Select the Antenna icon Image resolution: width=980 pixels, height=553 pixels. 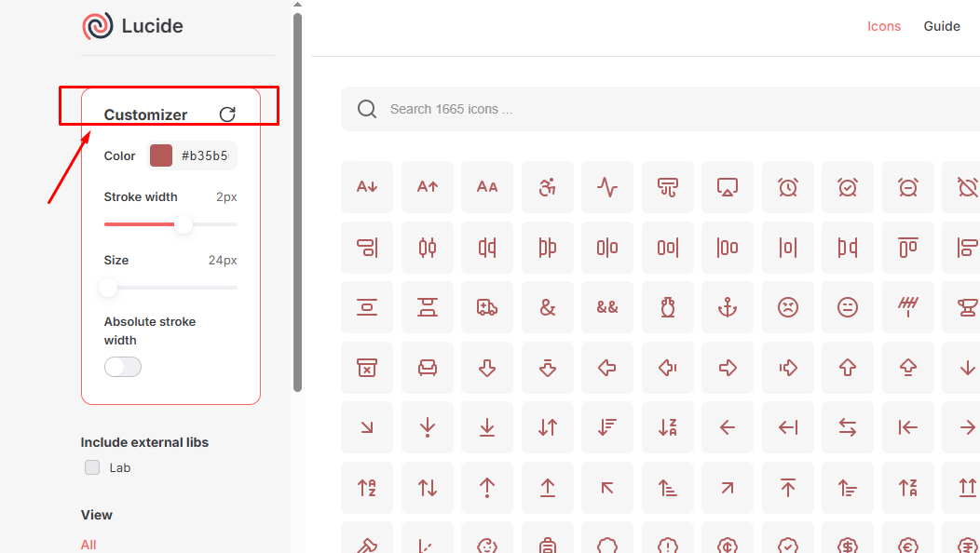coord(908,306)
